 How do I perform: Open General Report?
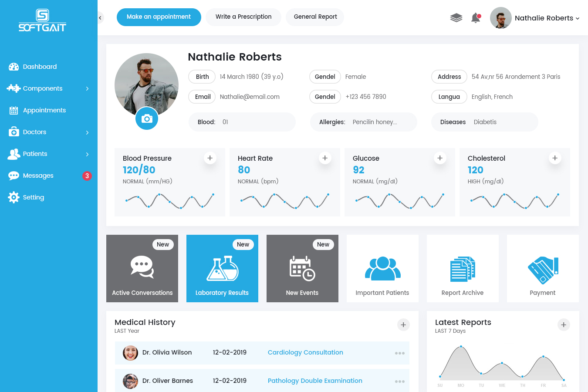click(315, 17)
